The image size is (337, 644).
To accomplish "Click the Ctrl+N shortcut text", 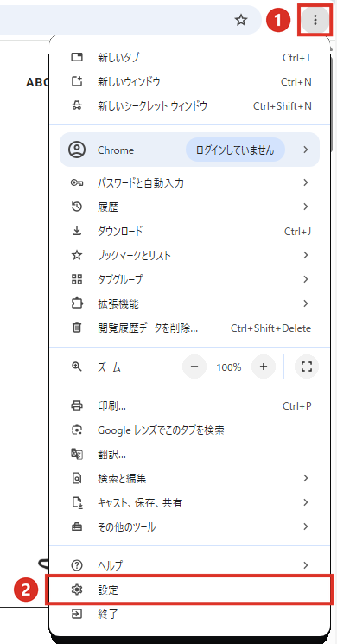I will pos(296,82).
